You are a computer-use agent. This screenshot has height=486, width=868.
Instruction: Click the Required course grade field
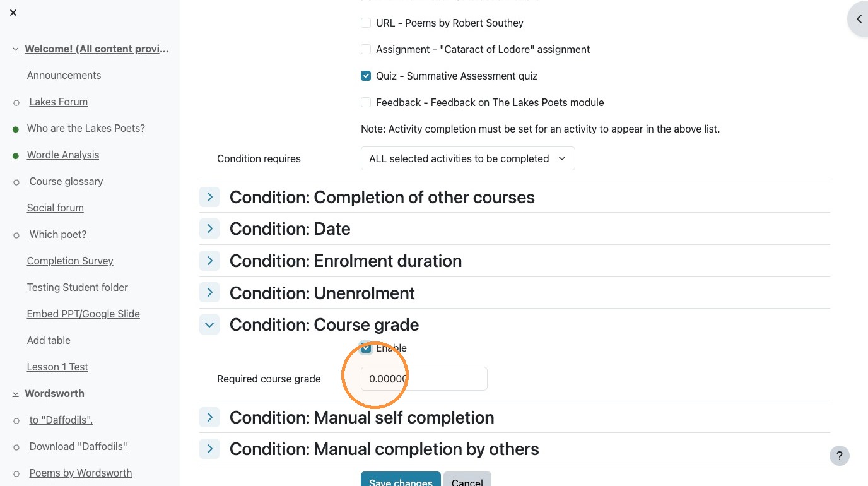click(x=424, y=379)
